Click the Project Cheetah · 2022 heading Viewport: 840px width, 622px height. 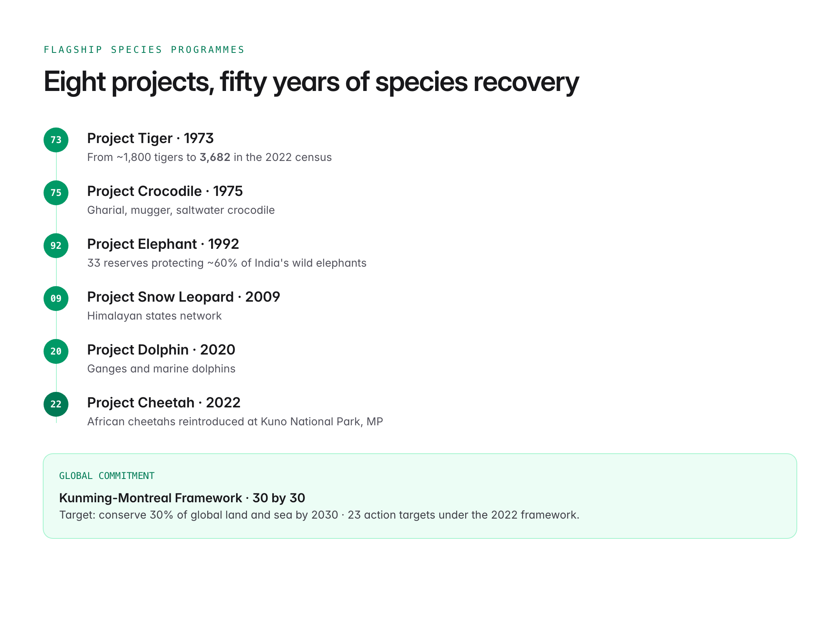tap(164, 403)
